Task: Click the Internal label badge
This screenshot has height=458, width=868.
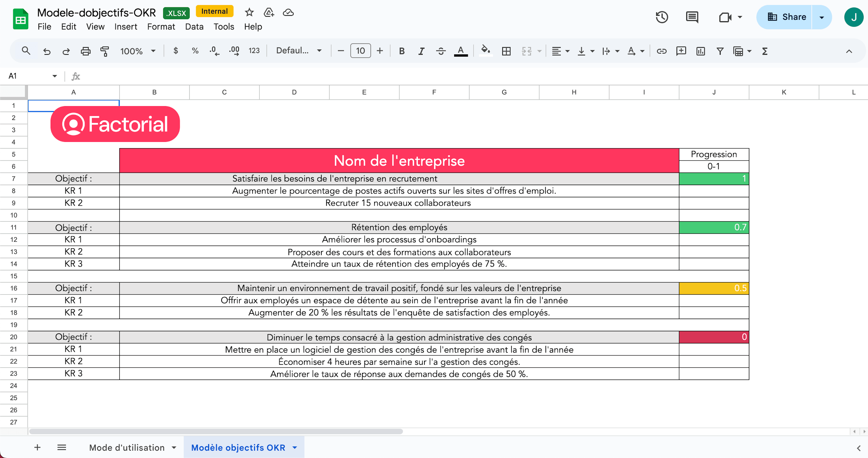Action: [214, 12]
